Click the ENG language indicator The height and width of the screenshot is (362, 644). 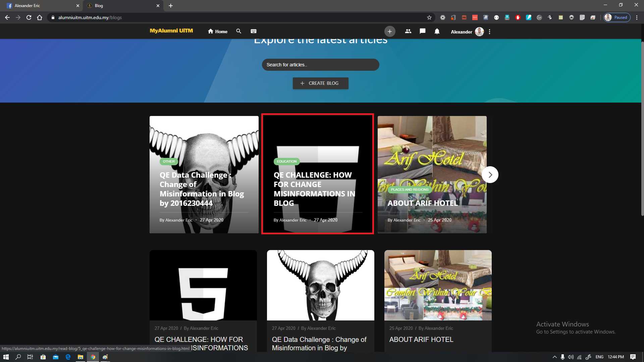599,357
